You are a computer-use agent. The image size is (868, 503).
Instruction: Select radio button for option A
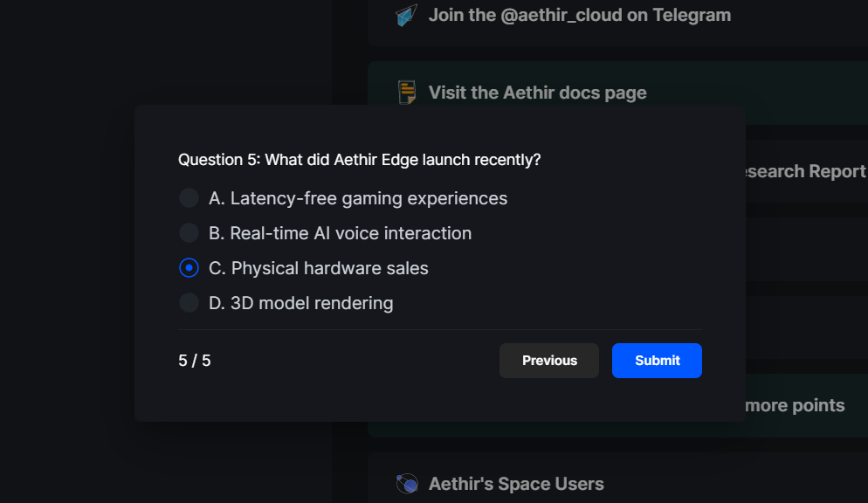click(189, 198)
